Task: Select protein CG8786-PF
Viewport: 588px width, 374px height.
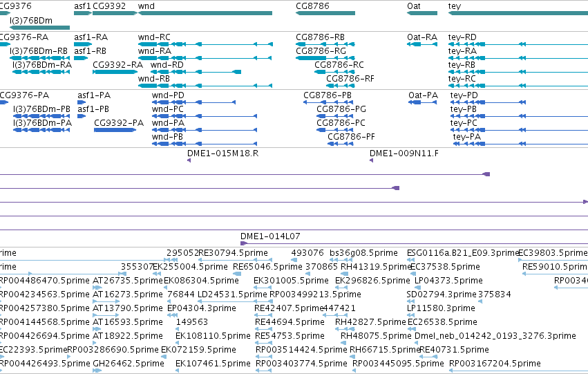Action: [x=340, y=144]
